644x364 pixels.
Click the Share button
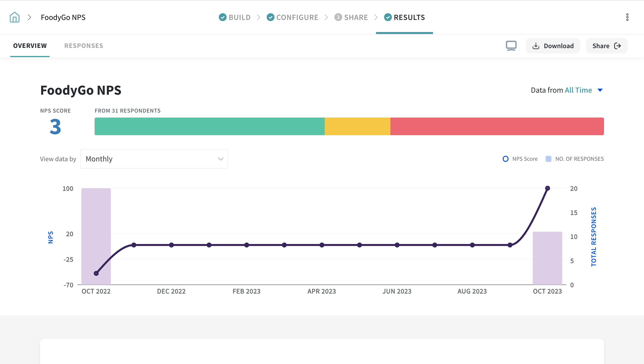(607, 46)
